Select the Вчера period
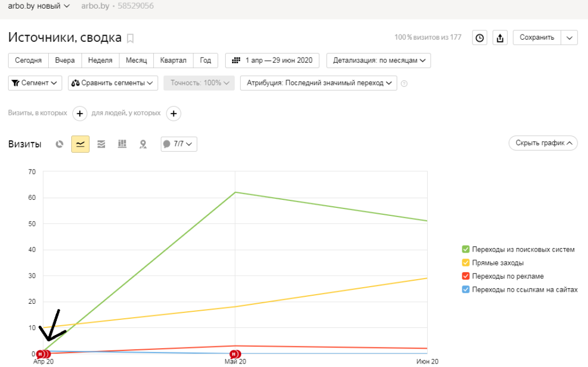This screenshot has width=588, height=367. [x=65, y=60]
